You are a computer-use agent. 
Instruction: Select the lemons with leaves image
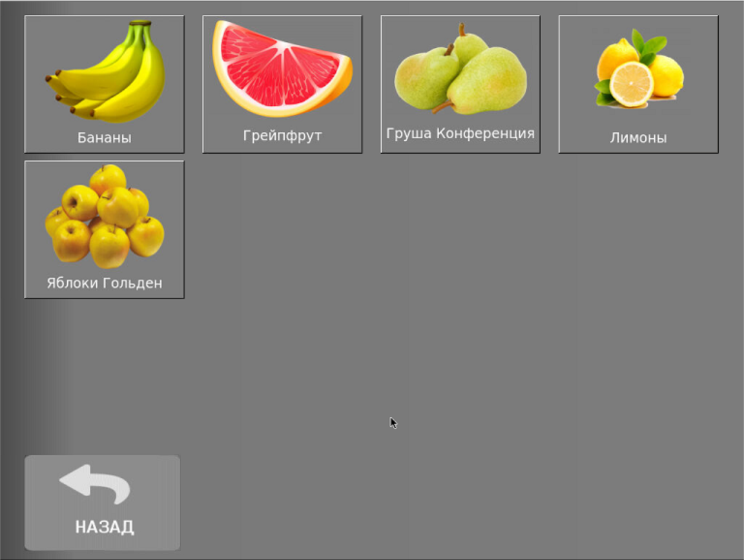coord(639,68)
